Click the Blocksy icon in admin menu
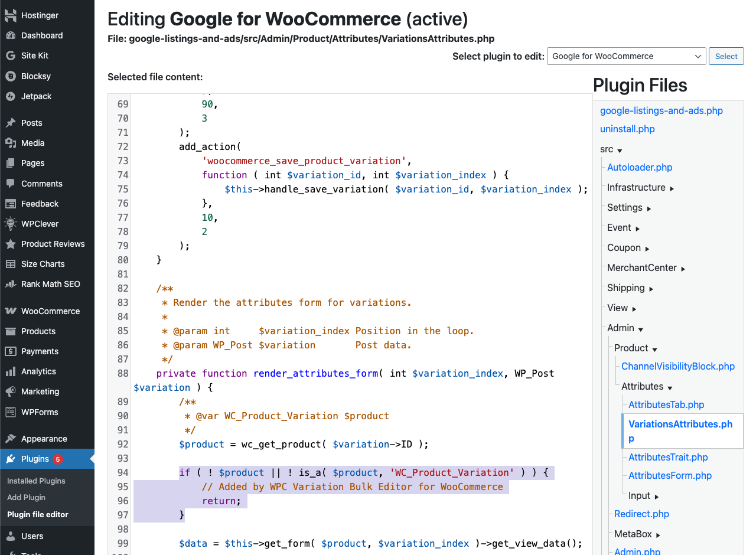 (x=10, y=76)
